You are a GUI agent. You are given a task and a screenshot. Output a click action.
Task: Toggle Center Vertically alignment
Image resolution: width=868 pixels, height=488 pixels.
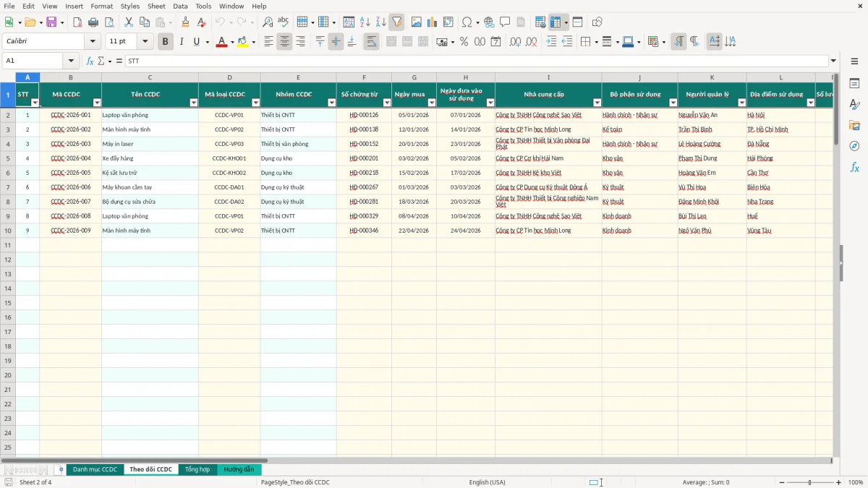pos(336,42)
